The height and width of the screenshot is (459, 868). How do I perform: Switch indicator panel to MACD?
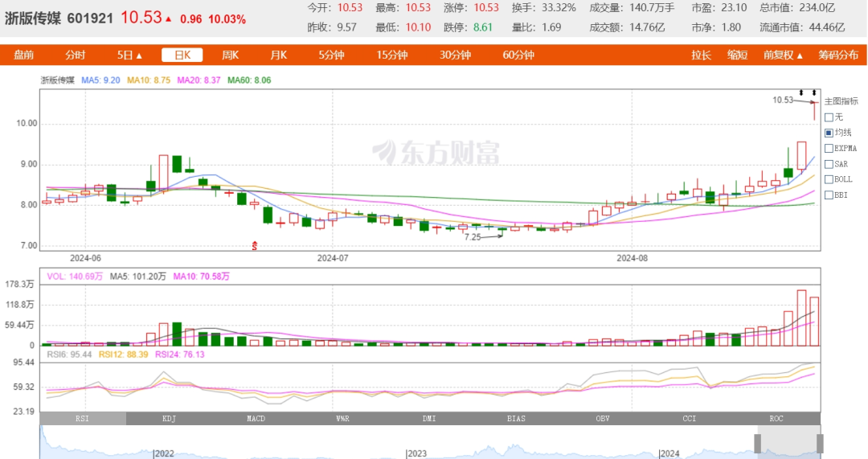click(x=256, y=419)
